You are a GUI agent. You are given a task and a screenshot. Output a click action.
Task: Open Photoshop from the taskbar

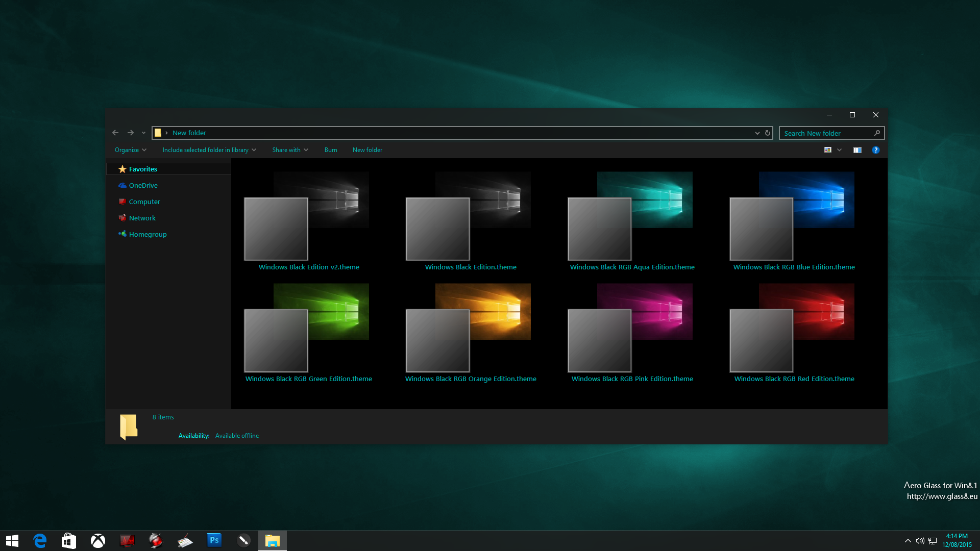tap(214, 540)
